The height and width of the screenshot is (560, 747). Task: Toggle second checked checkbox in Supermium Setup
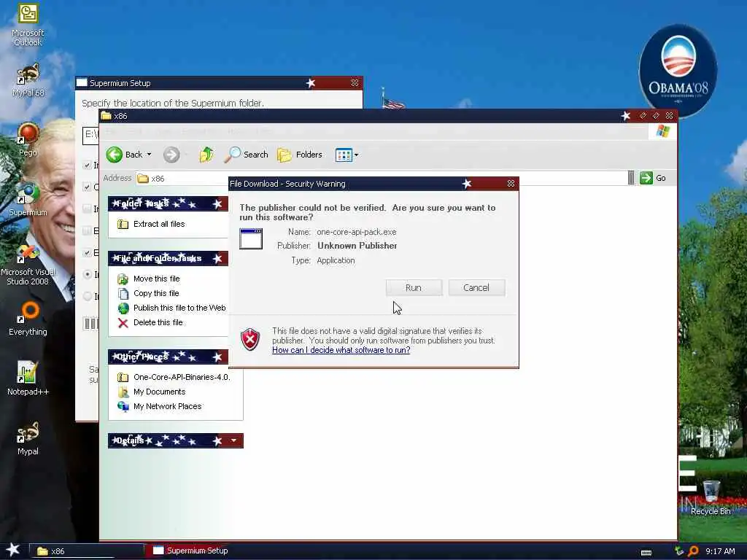pos(87,187)
